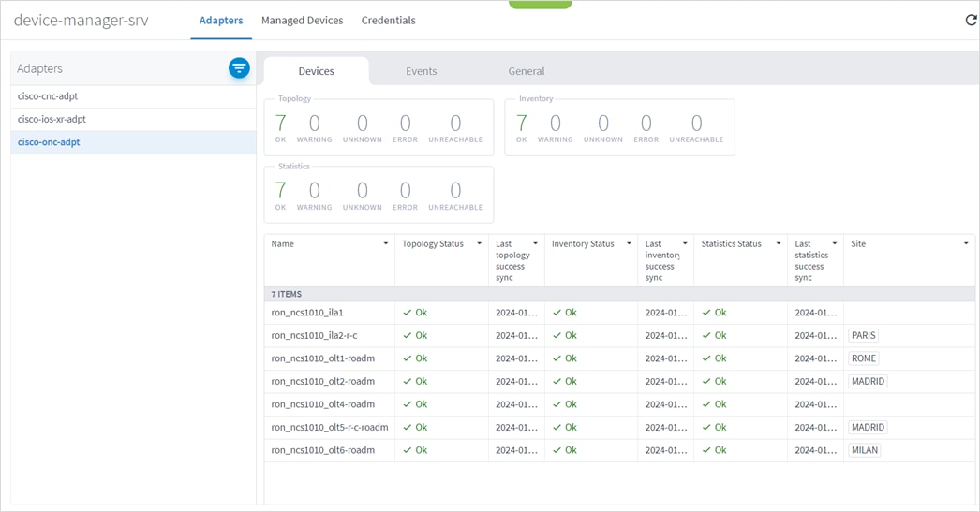Viewport: 980px width, 512px height.
Task: Click the refresh icon in top-right corner
Action: (971, 21)
